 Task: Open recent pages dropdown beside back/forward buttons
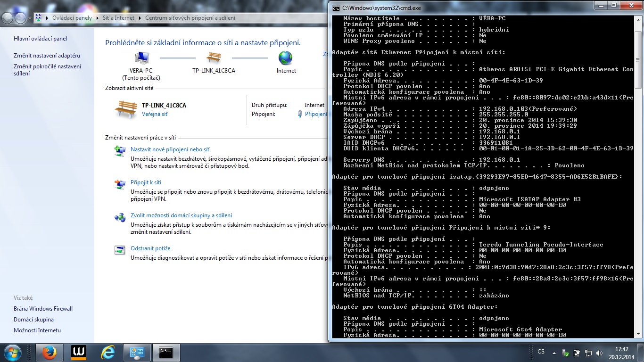tap(30, 18)
